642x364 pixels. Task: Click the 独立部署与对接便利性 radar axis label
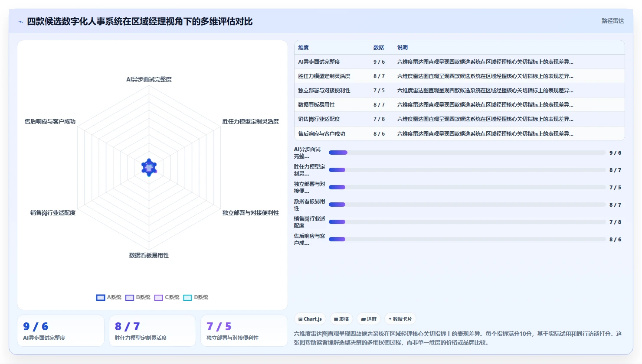(251, 213)
